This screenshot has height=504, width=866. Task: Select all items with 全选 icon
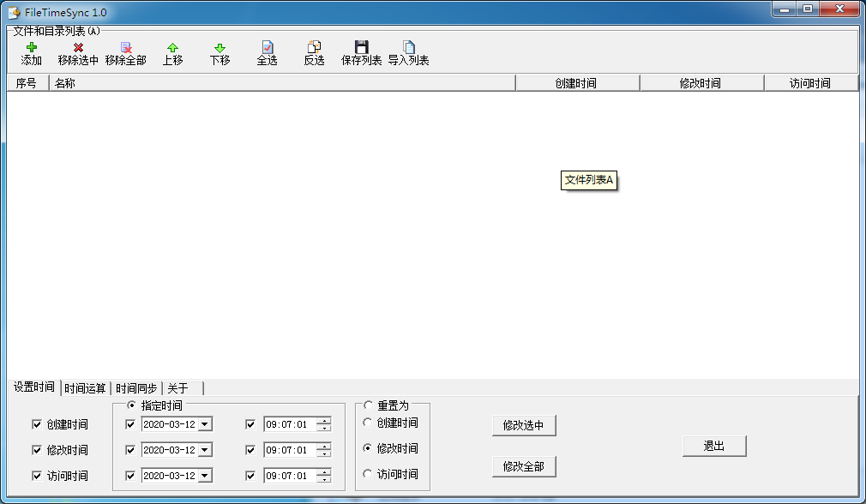tap(268, 47)
